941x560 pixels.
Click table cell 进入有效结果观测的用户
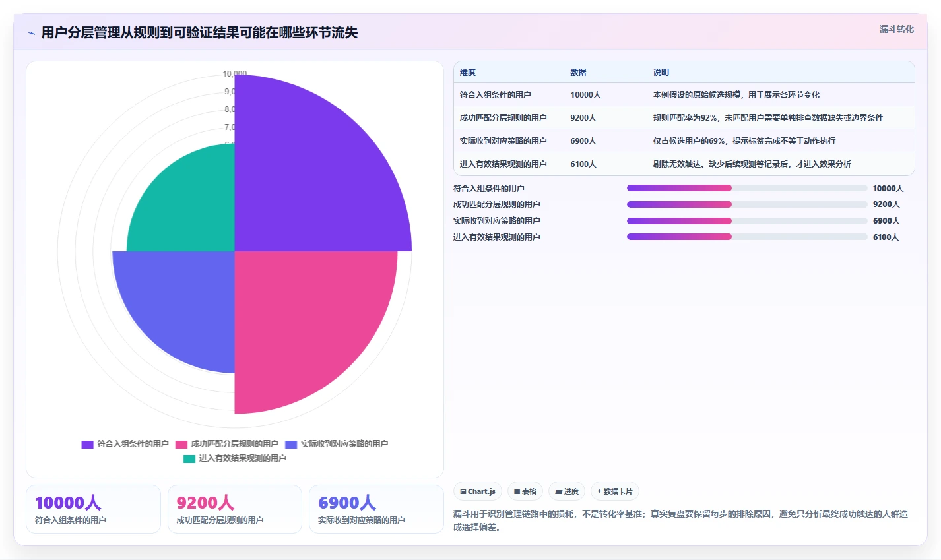click(x=503, y=164)
